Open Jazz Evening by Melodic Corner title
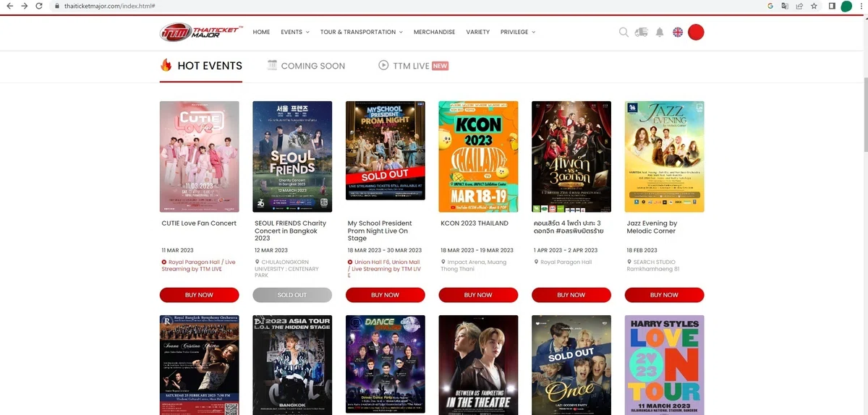 652,227
